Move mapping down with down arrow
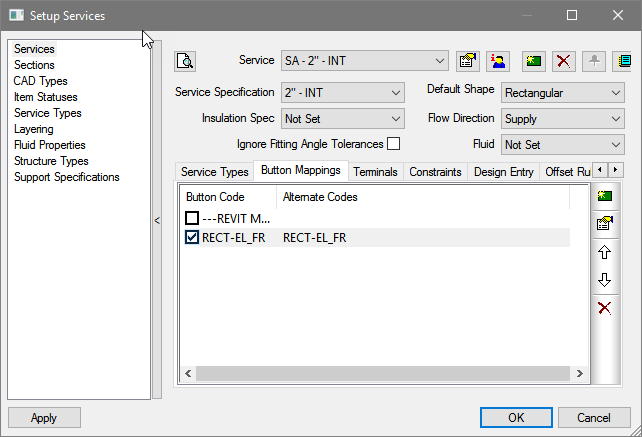The image size is (642, 437). [604, 280]
